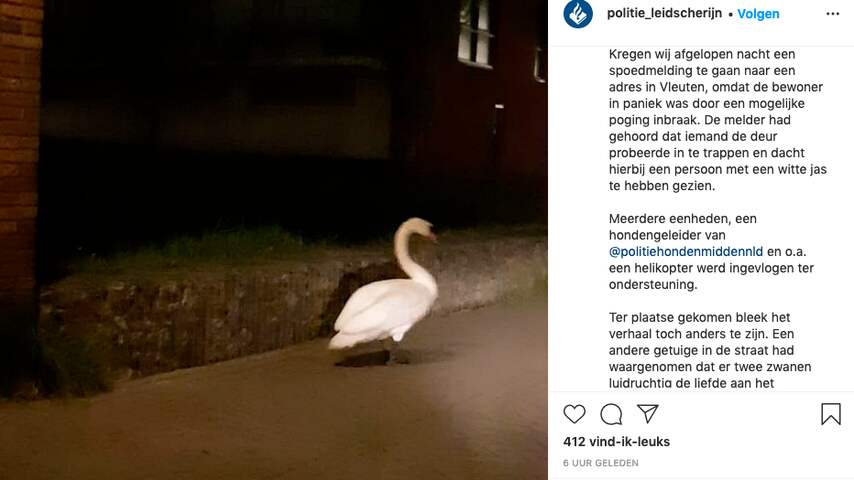This screenshot has width=854, height=480.
Task: Open politie_leidscherijn profile avatar
Action: point(578,13)
